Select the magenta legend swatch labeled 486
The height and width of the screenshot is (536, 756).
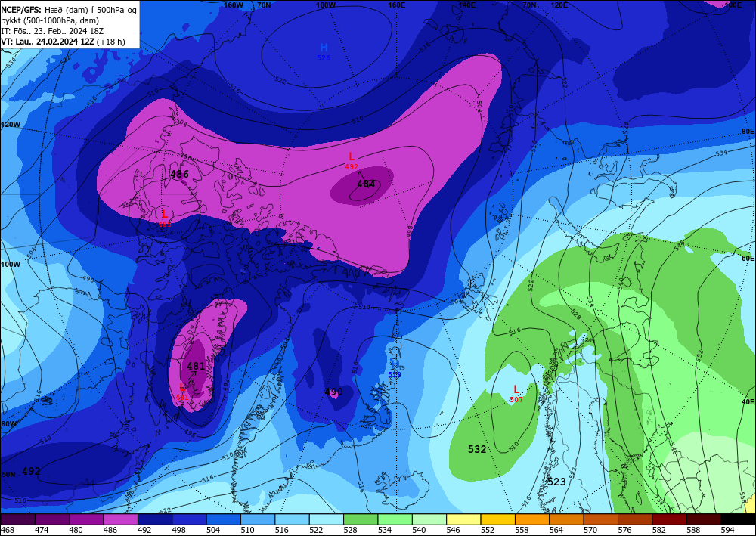120,519
